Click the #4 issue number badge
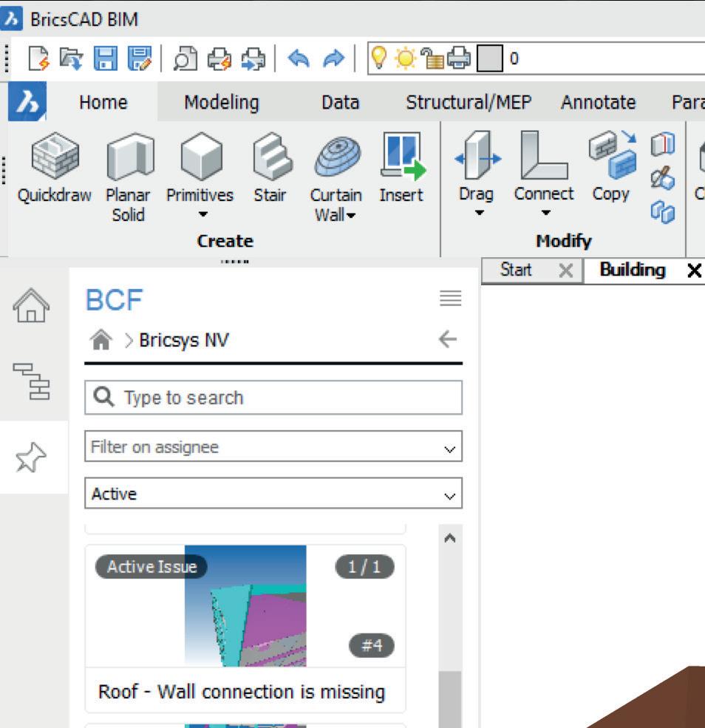705x728 pixels. (x=372, y=645)
